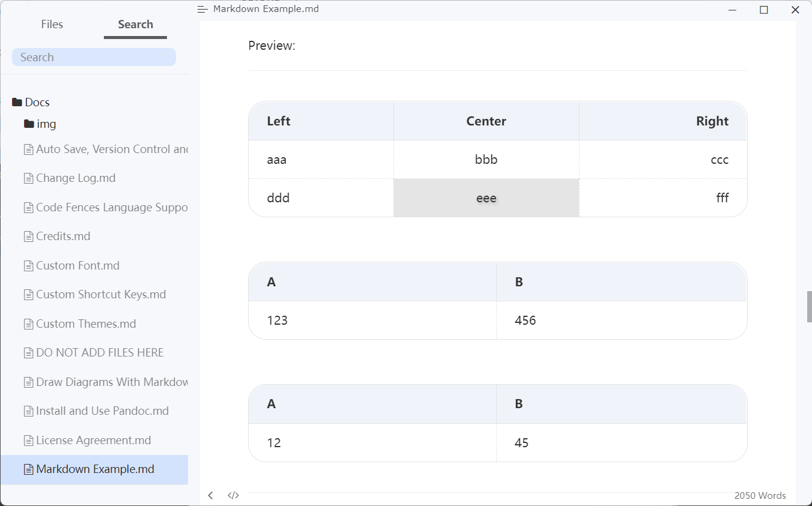Toggle source code mode icon
812x506 pixels.
click(234, 495)
